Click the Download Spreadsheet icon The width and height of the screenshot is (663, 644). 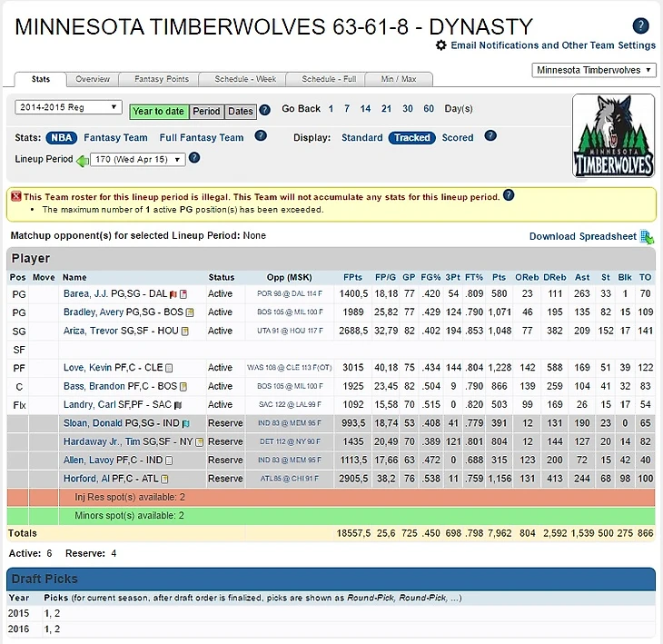click(647, 237)
